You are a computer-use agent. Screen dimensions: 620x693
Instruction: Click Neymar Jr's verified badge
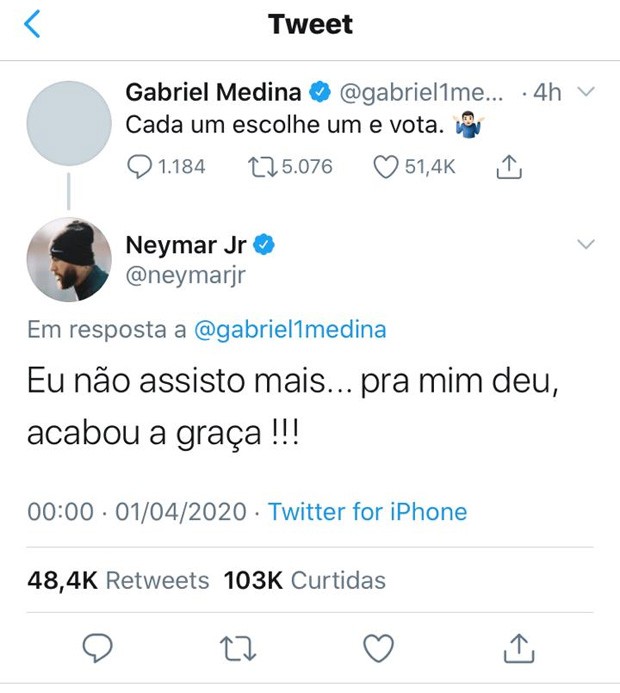264,245
